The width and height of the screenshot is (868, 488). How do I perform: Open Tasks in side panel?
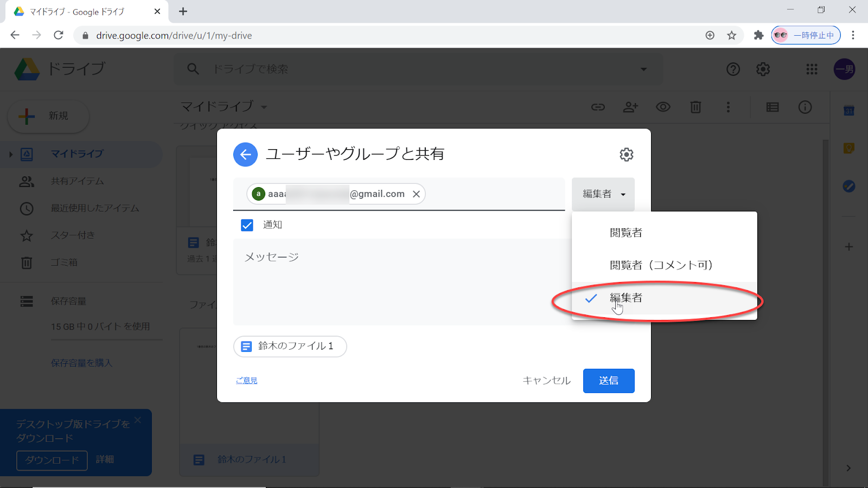[x=849, y=186]
